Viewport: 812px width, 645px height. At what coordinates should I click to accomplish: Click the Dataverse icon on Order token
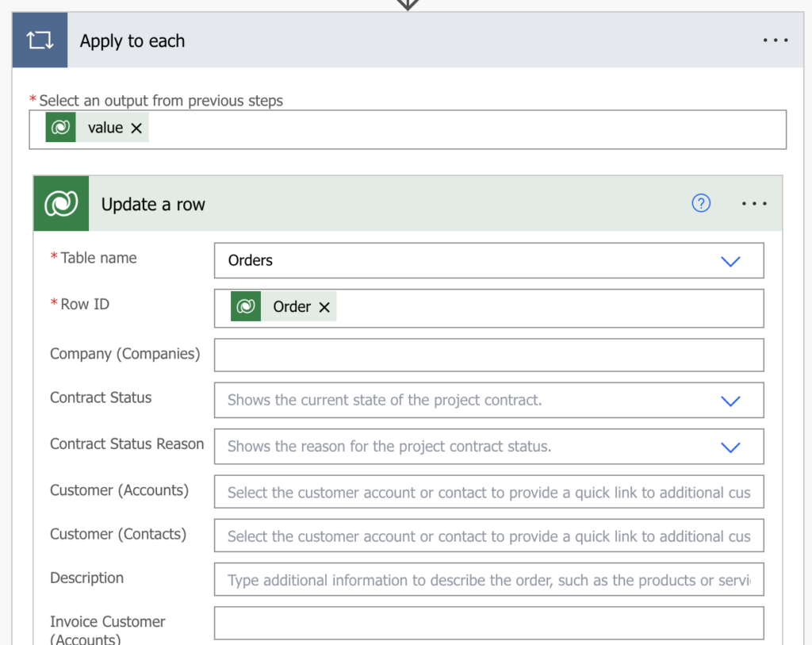(246, 306)
